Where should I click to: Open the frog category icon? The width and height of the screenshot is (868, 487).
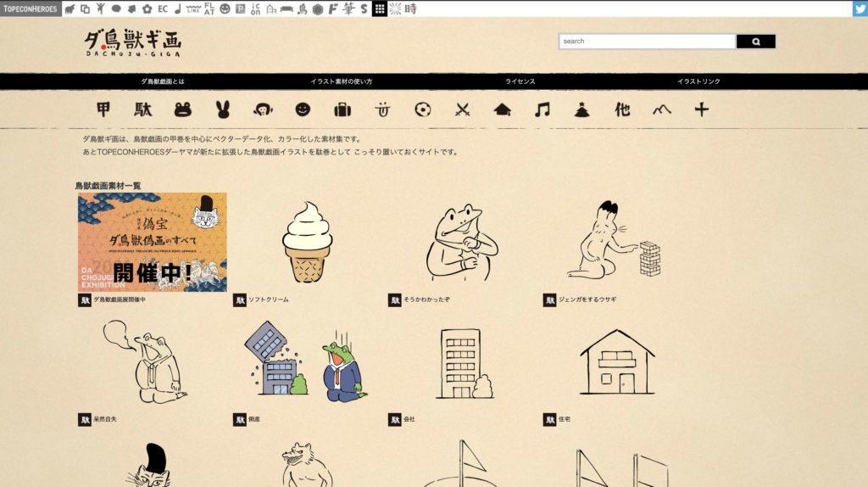183,109
